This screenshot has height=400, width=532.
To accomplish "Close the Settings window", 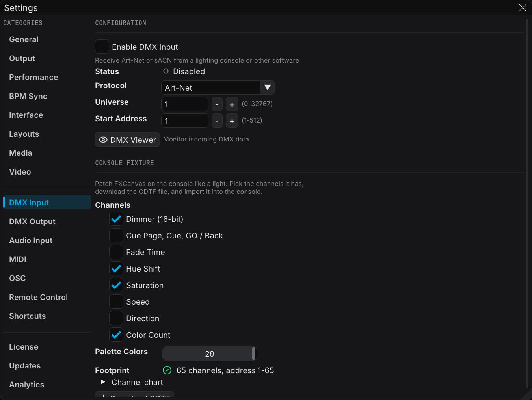I will (x=523, y=8).
